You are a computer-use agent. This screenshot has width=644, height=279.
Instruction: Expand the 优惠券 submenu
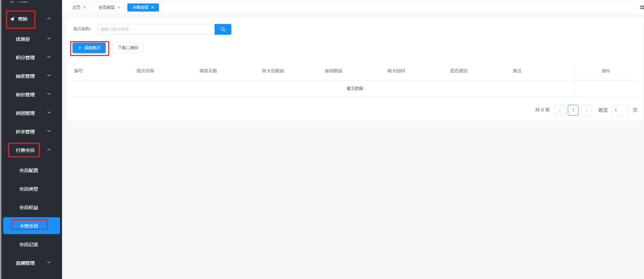click(49, 39)
